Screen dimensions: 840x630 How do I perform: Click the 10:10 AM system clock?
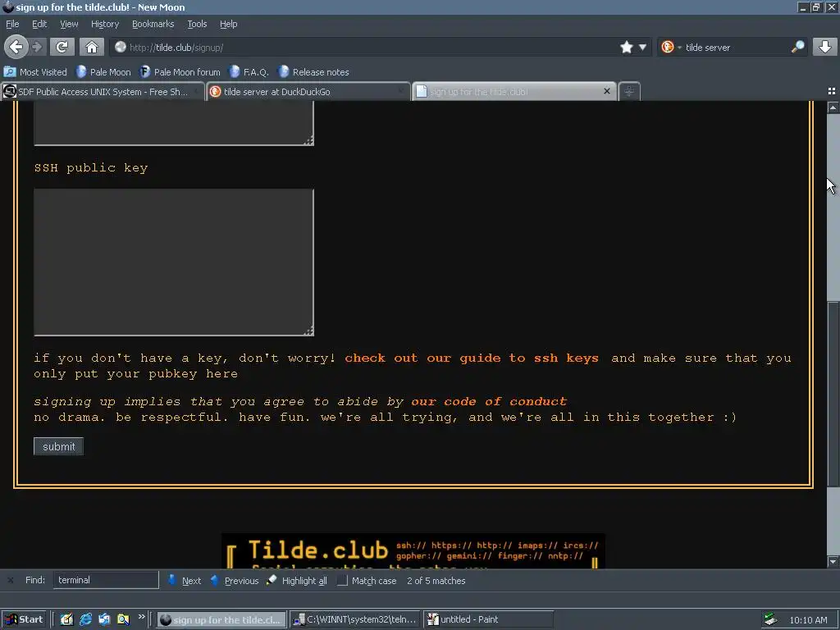click(x=808, y=620)
